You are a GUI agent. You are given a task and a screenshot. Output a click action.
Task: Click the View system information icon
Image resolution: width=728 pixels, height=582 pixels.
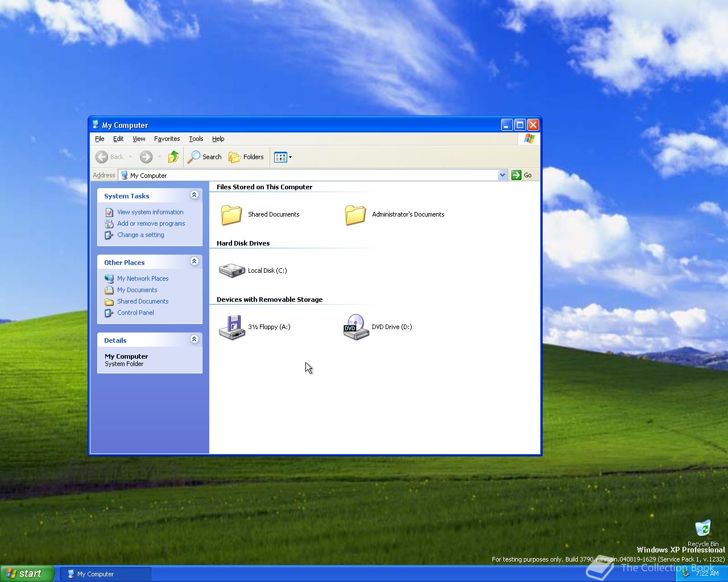tap(109, 212)
